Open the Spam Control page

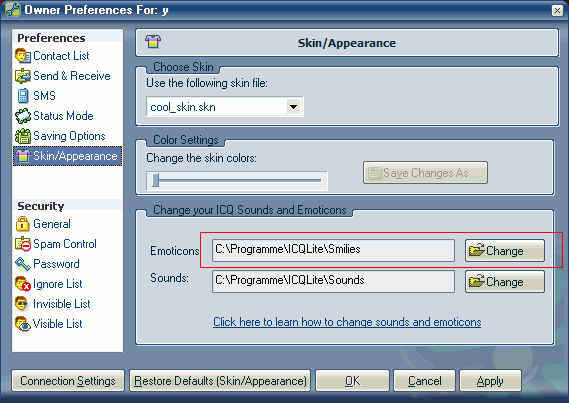65,244
